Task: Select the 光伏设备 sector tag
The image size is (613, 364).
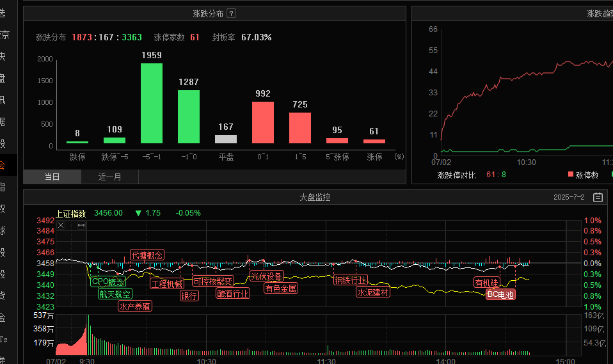Action: click(267, 276)
